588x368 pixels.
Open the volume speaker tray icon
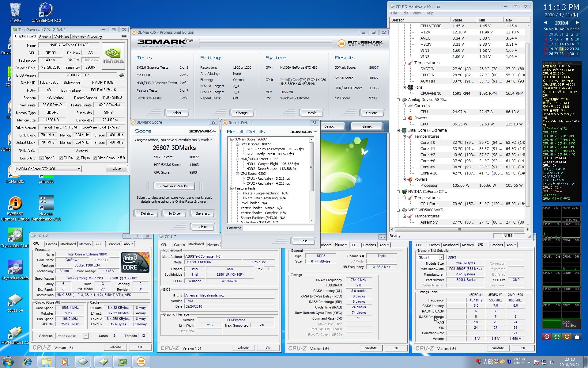pyautogui.click(x=551, y=362)
